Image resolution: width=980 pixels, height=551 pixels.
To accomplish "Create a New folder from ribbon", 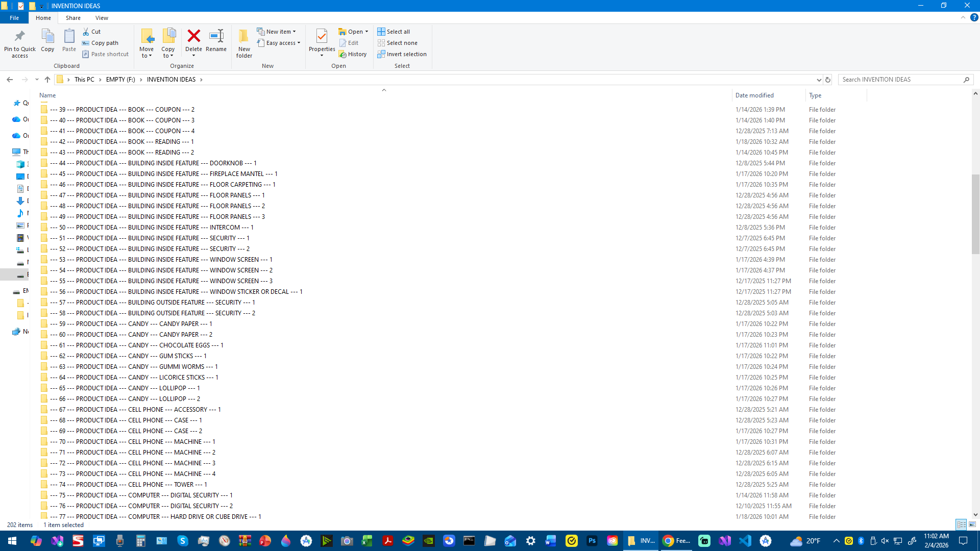I will click(244, 42).
